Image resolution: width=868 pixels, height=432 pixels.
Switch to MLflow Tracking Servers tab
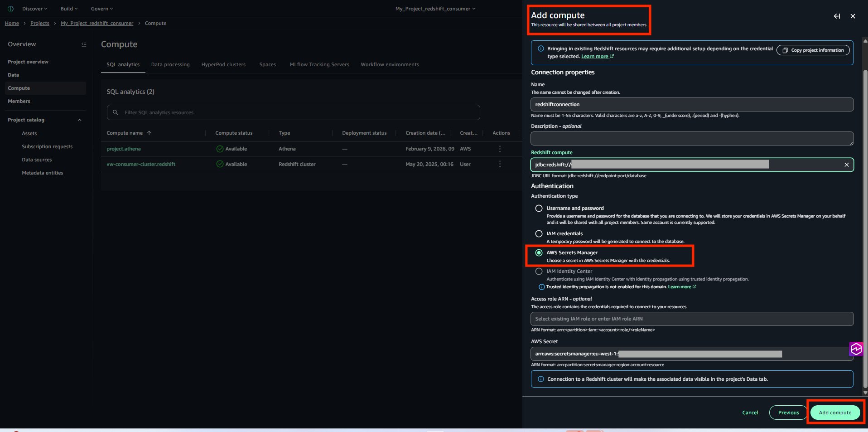pyautogui.click(x=319, y=64)
